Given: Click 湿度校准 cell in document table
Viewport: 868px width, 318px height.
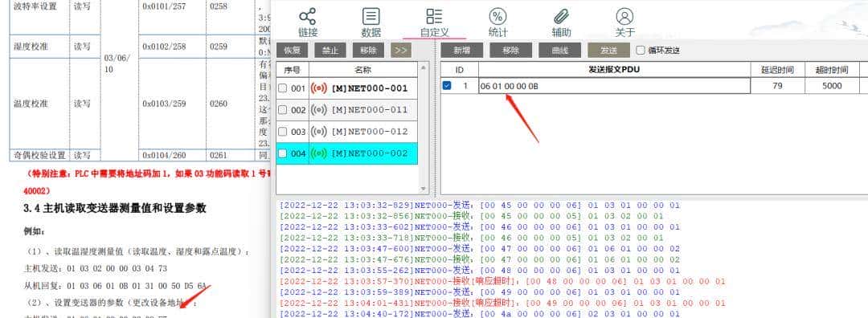Looking at the screenshot, I should pyautogui.click(x=31, y=47).
